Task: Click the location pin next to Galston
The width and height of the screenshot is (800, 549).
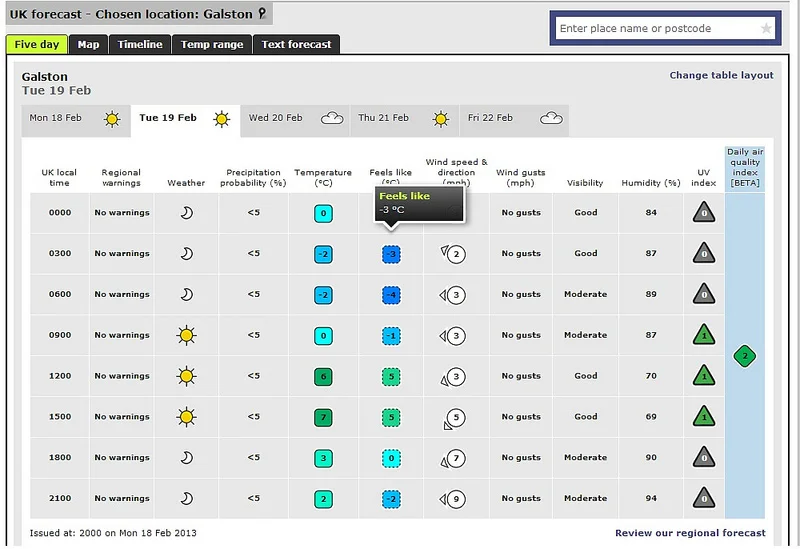Action: pos(262,13)
